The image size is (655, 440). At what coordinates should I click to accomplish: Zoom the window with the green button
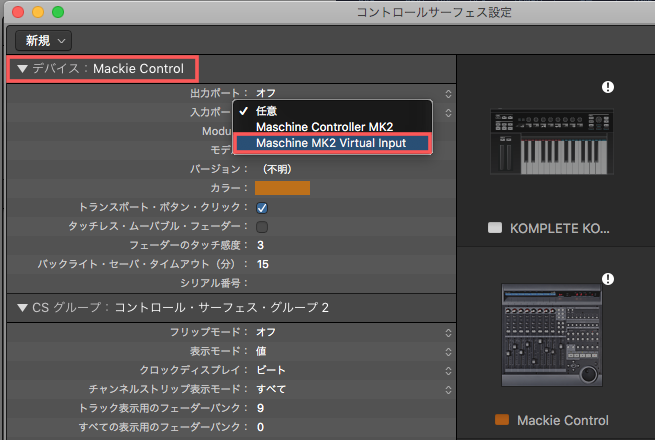click(x=58, y=12)
